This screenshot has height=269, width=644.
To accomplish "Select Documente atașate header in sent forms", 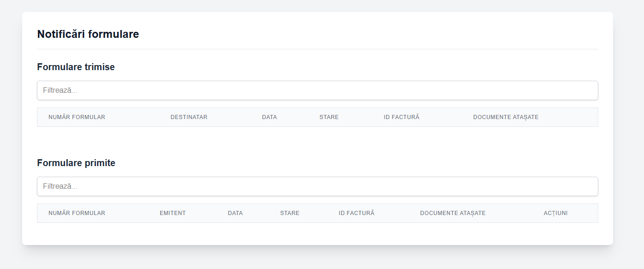I will pyautogui.click(x=506, y=117).
